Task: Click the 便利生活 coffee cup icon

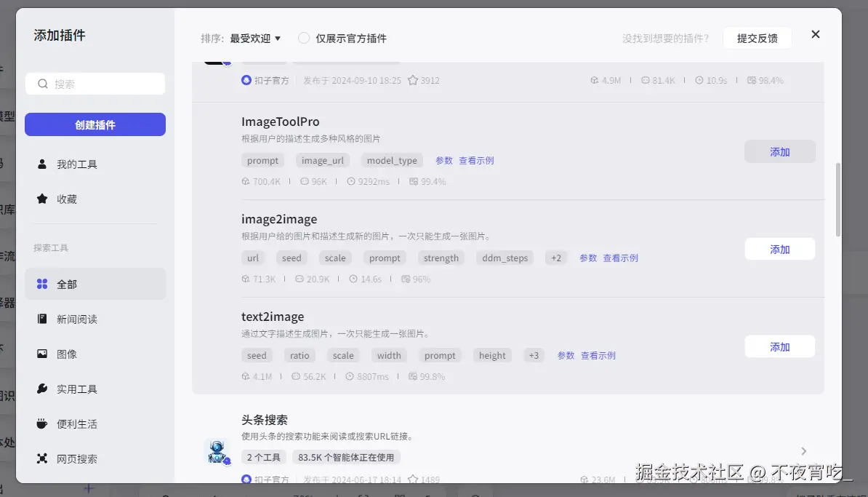Action: [42, 424]
